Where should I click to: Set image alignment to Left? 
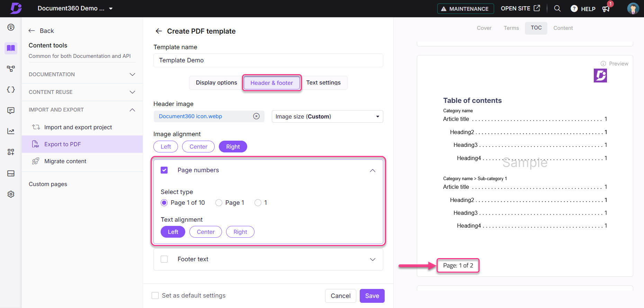pyautogui.click(x=166, y=147)
